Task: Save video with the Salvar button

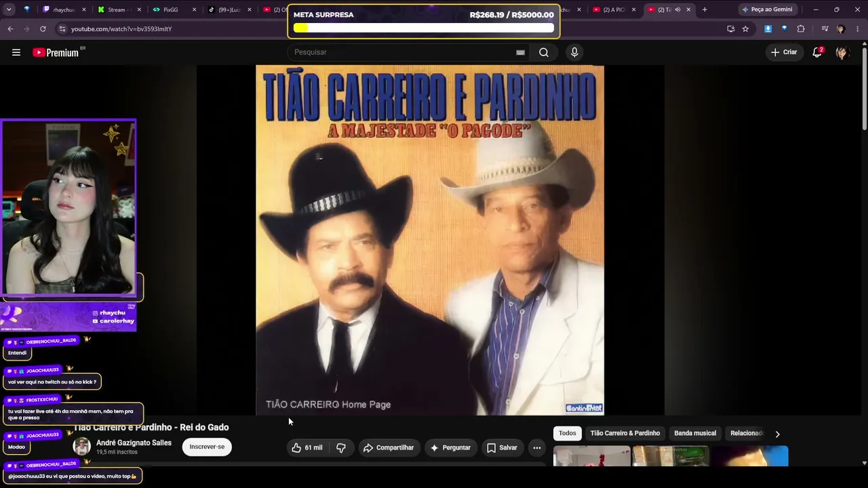Action: click(502, 447)
